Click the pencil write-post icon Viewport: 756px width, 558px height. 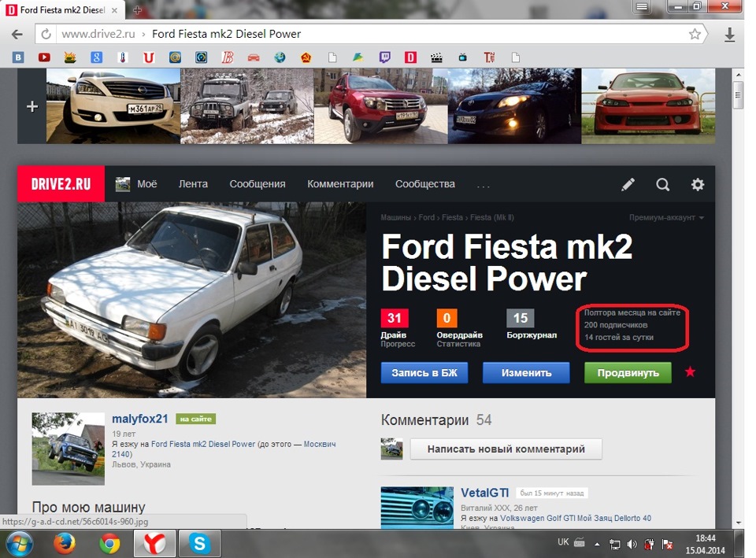click(628, 184)
